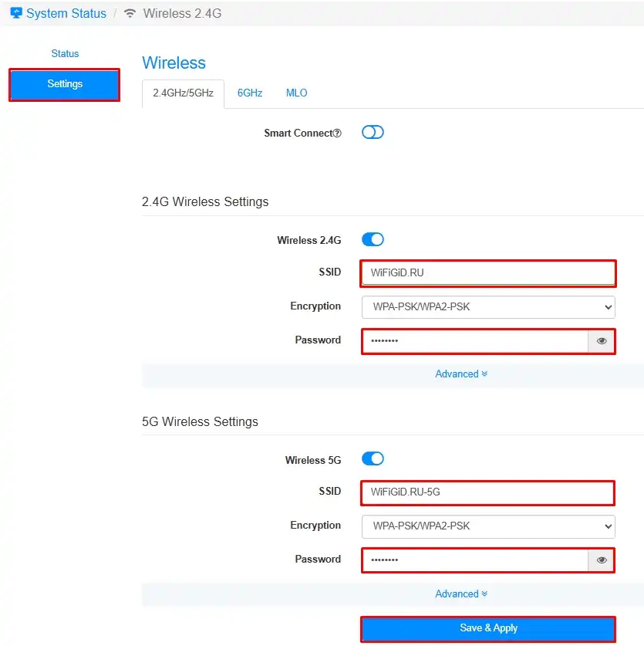
Task: Reveal the 5G password with eye icon
Action: (602, 560)
